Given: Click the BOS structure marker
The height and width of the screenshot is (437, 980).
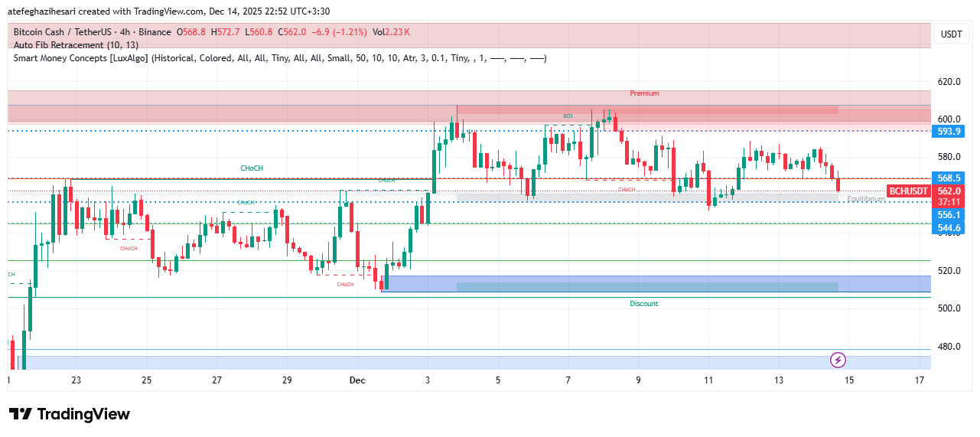Looking at the screenshot, I should (x=568, y=116).
